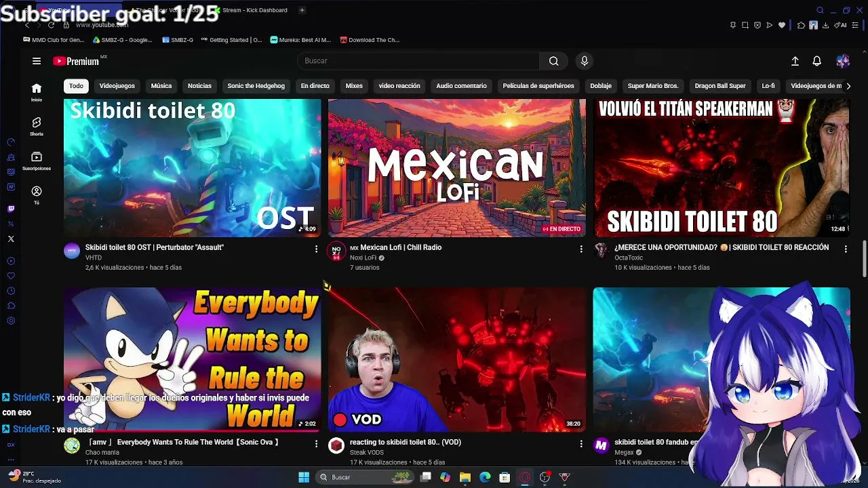Open the Chao mania channel avatar

pos(72,445)
